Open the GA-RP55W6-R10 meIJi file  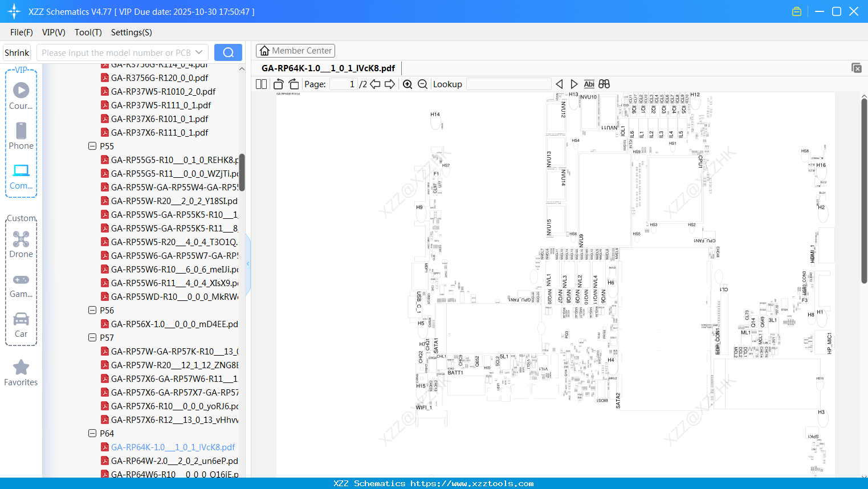click(174, 269)
